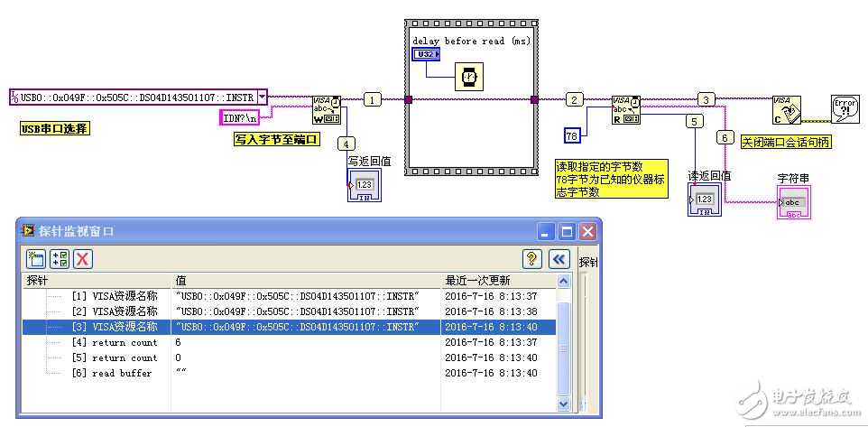Close the probe watch window
The width and height of the screenshot is (868, 427).
tap(588, 231)
